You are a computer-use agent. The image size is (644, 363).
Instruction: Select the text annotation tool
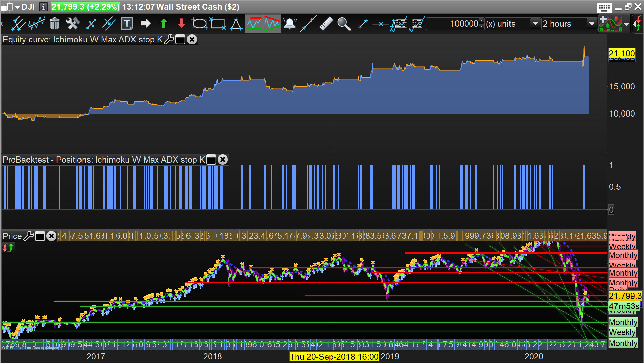[x=127, y=24]
